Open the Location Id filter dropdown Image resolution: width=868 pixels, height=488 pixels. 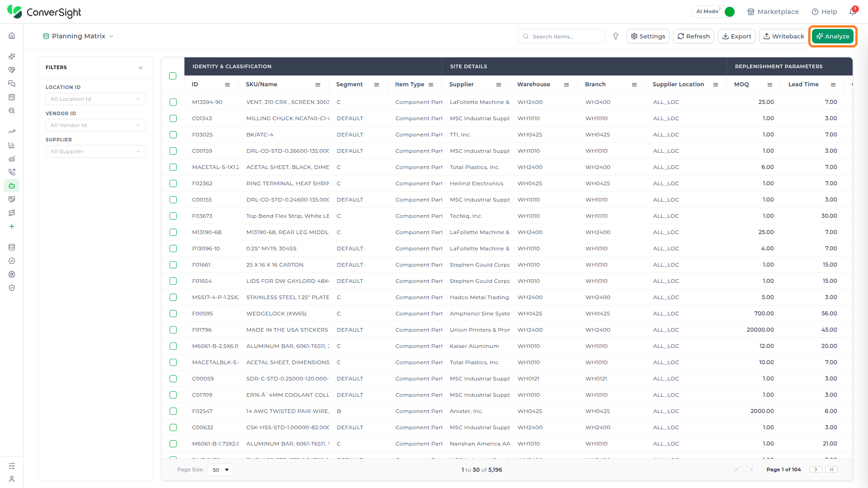(x=96, y=99)
